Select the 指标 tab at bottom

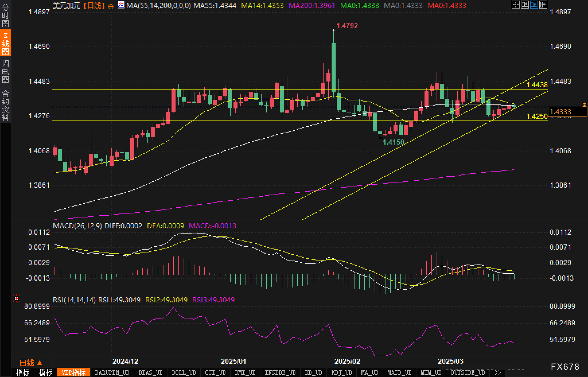coord(23,373)
